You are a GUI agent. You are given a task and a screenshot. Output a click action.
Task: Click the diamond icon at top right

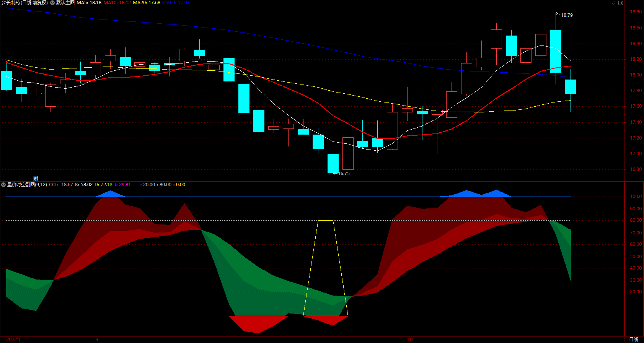pos(614,3)
